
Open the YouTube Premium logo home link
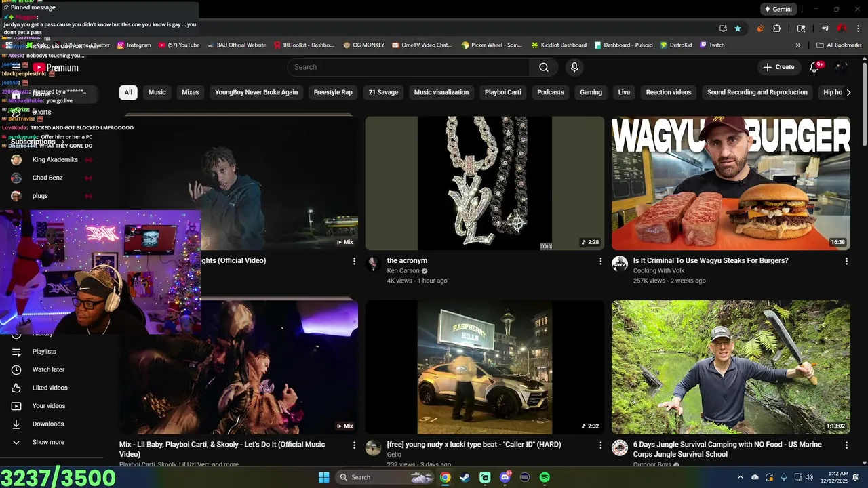point(56,68)
